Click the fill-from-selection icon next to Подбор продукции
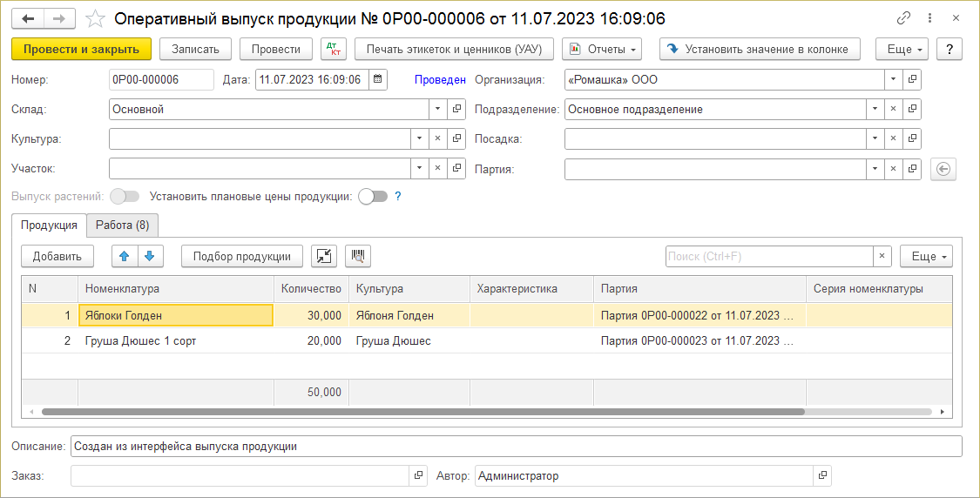Viewport: 980px width, 498px height. click(x=324, y=256)
